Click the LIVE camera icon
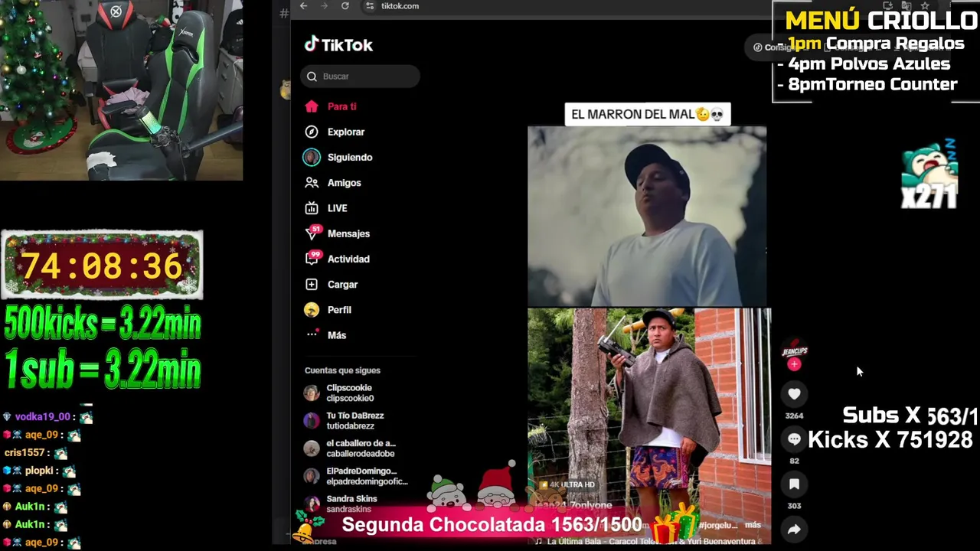The width and height of the screenshot is (980, 551). tap(311, 208)
